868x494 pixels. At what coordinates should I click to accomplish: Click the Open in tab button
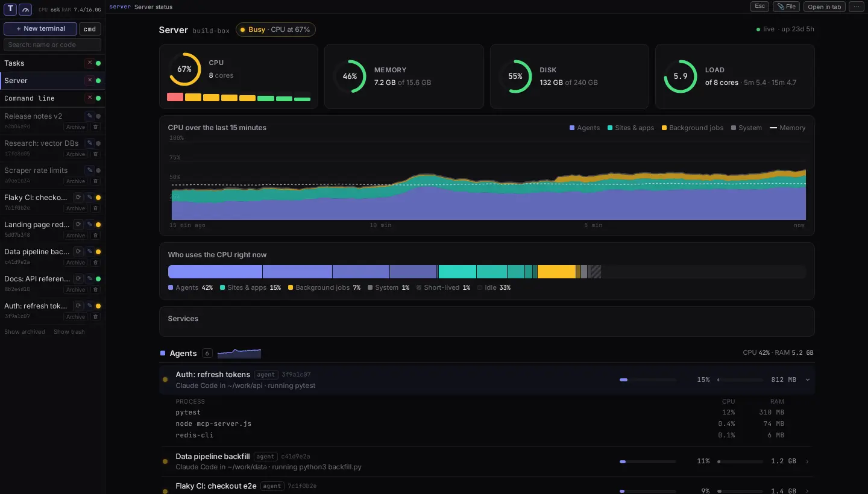tap(824, 7)
